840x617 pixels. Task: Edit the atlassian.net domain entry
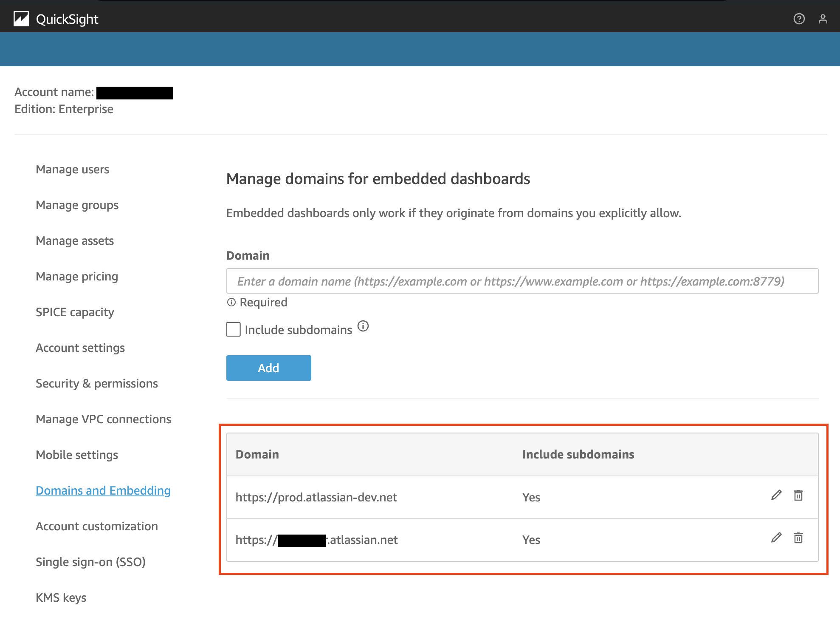(x=776, y=538)
